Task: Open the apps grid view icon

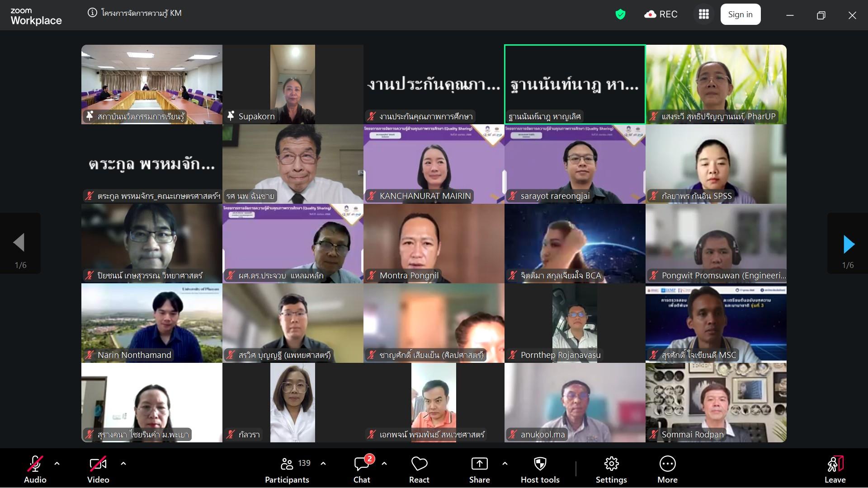Action: coord(703,14)
